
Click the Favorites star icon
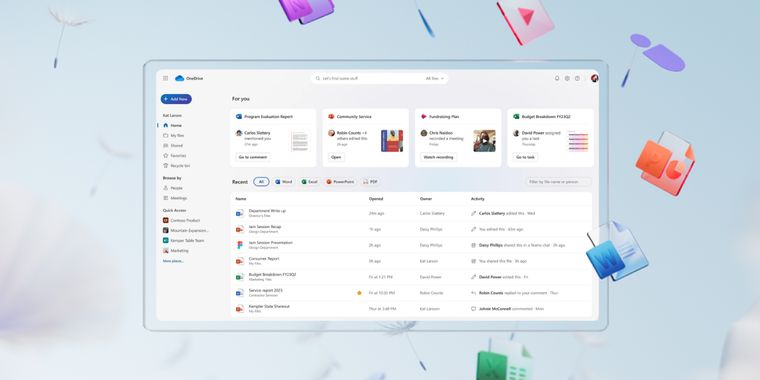click(166, 156)
